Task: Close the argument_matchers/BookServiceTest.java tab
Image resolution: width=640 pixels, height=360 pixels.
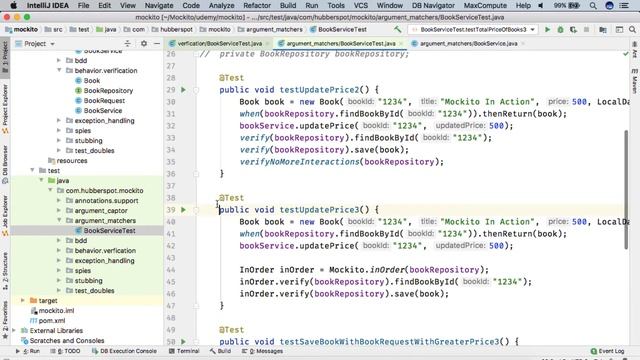Action: [401, 44]
